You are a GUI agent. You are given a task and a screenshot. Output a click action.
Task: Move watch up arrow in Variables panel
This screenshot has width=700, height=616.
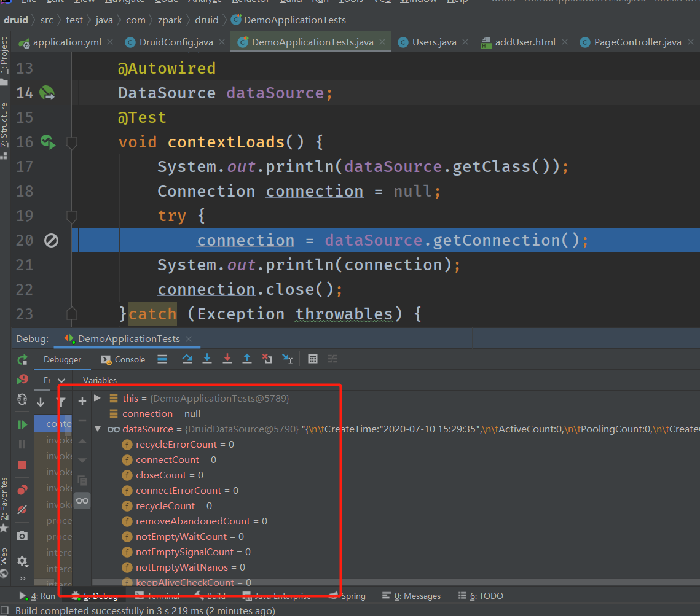(x=82, y=441)
